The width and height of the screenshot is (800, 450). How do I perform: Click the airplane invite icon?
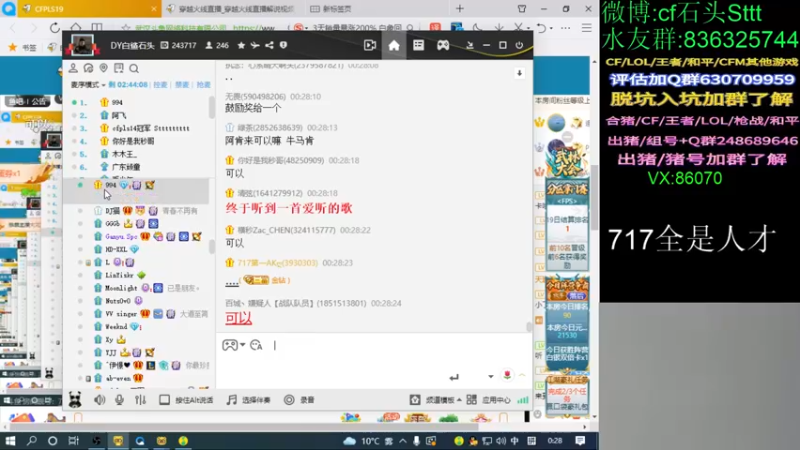255,45
